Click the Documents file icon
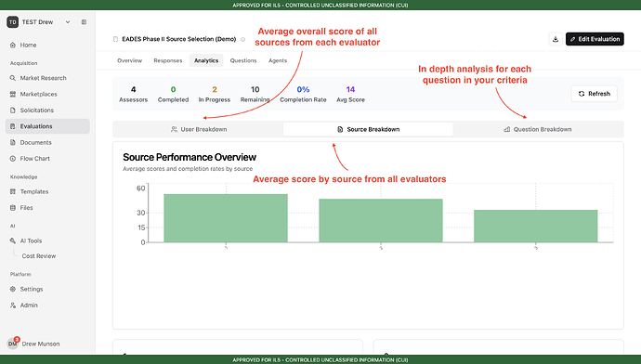The image size is (641, 364). click(13, 143)
